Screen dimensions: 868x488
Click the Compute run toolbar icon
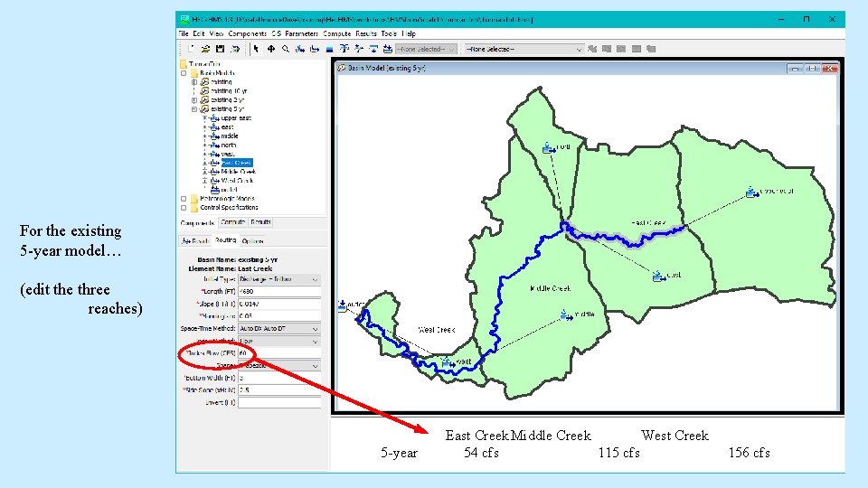coord(591,49)
